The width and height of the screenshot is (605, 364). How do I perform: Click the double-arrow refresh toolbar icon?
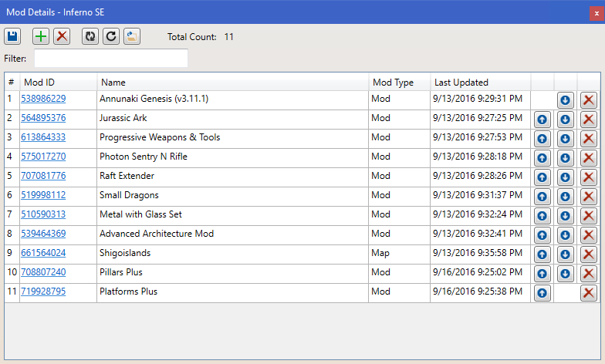(x=90, y=37)
